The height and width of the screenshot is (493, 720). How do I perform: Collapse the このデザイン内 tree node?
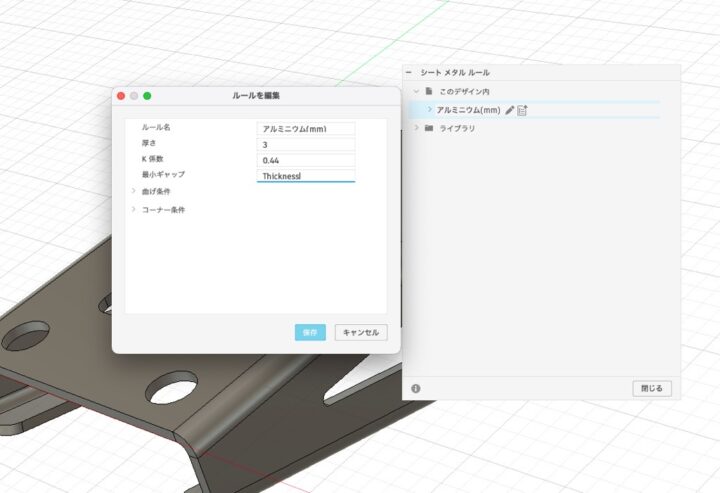pos(416,91)
